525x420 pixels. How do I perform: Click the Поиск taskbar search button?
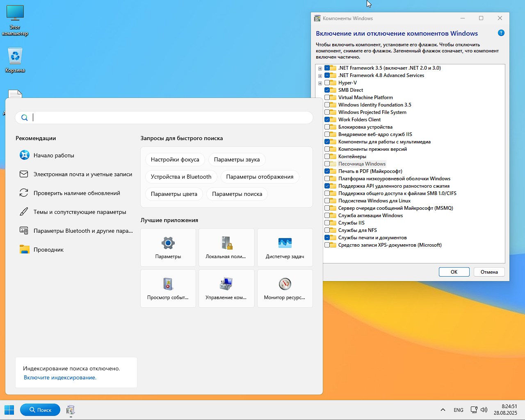point(40,410)
